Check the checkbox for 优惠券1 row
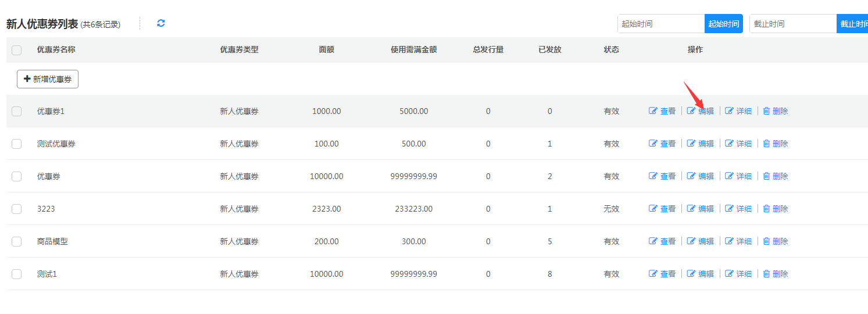868x314 pixels. pyautogui.click(x=16, y=111)
